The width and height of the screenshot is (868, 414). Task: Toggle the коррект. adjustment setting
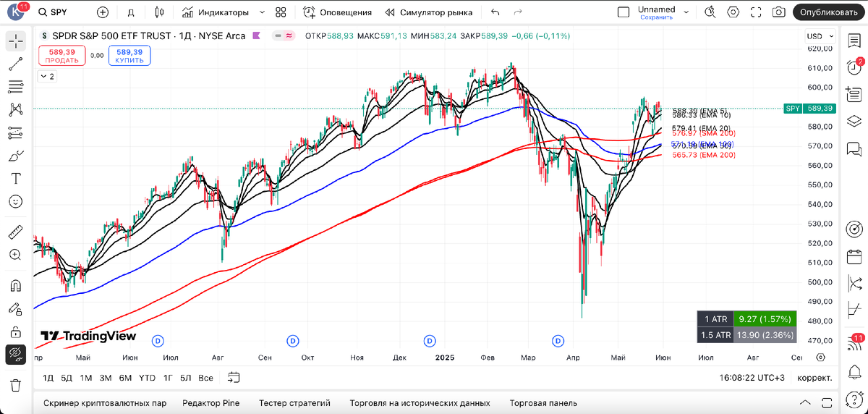[x=814, y=378]
